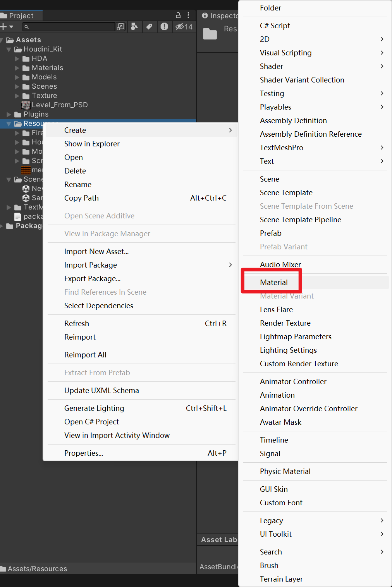Open the Project panel three-dot menu icon
The width and height of the screenshot is (392, 587).
[189, 15]
